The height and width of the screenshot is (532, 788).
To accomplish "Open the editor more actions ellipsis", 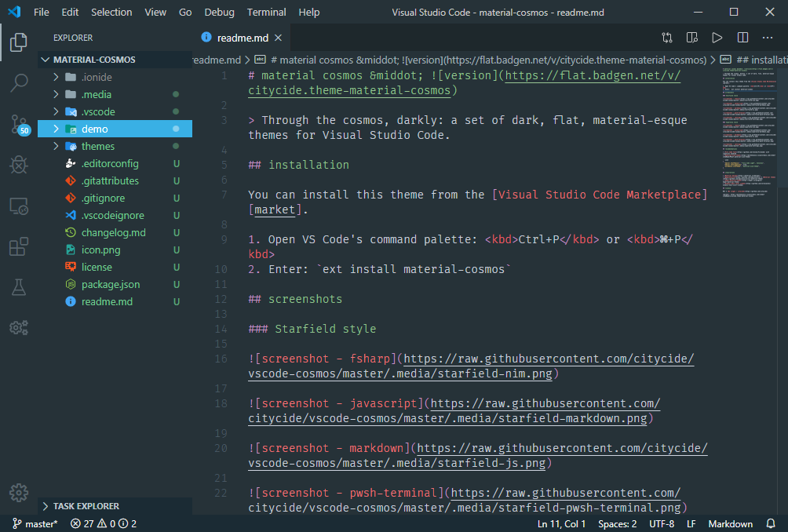I will point(768,38).
